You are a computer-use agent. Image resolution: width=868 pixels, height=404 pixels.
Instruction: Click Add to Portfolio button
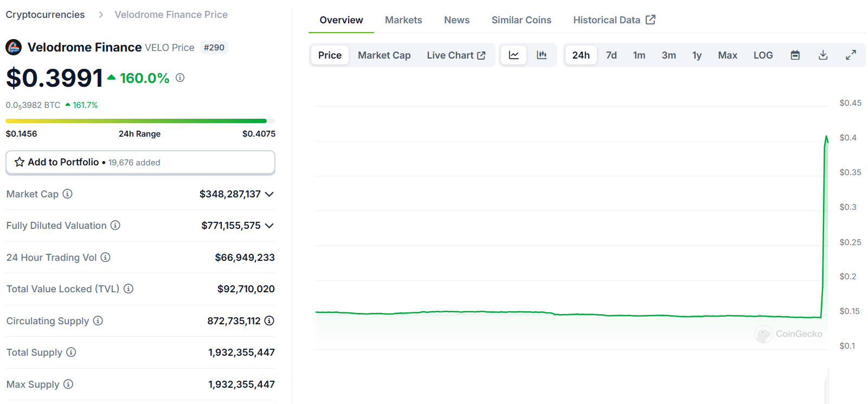tap(140, 162)
